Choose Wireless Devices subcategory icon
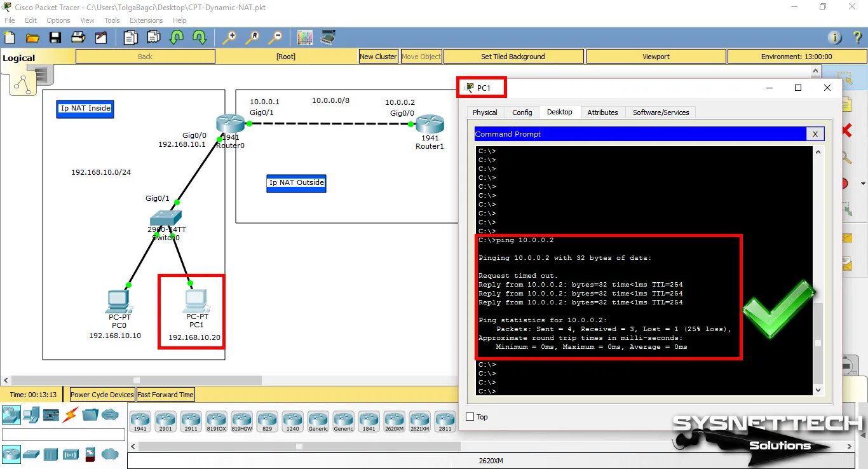The height and width of the screenshot is (469, 868). point(71,454)
